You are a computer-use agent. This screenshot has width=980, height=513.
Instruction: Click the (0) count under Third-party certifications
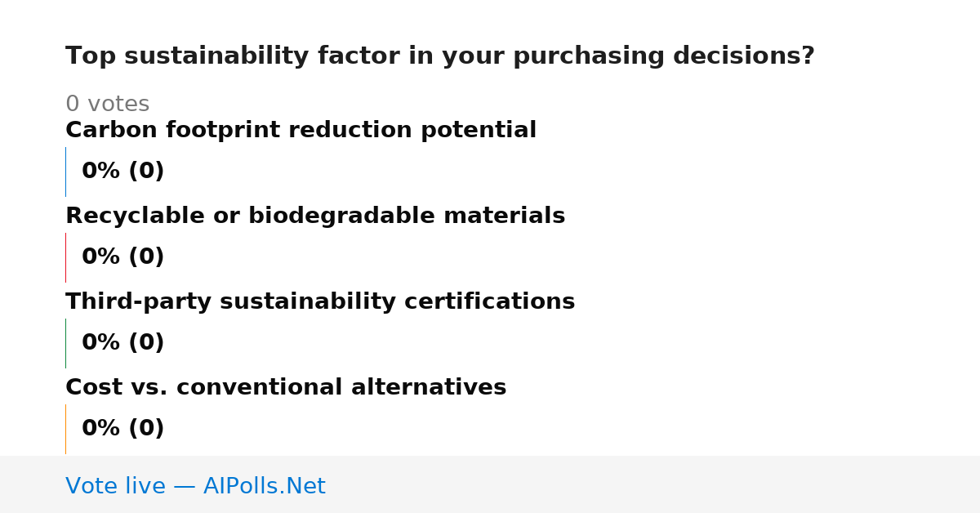147,343
